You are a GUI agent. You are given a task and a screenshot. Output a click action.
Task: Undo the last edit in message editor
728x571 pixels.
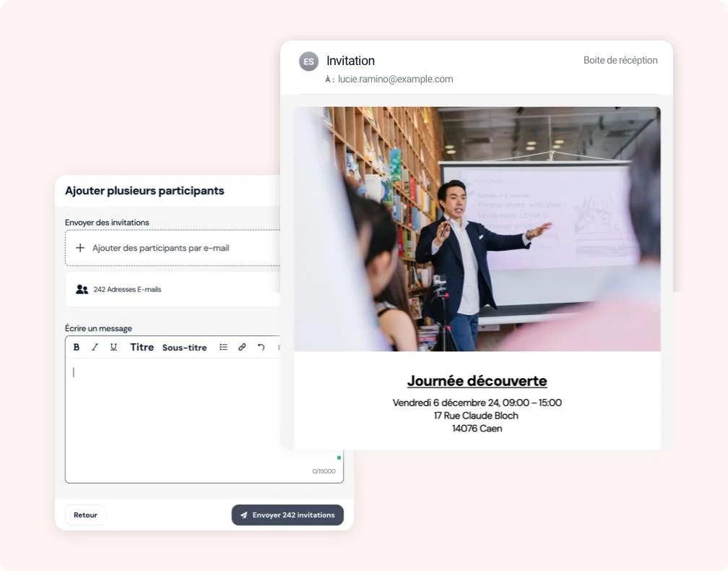pyautogui.click(x=261, y=348)
